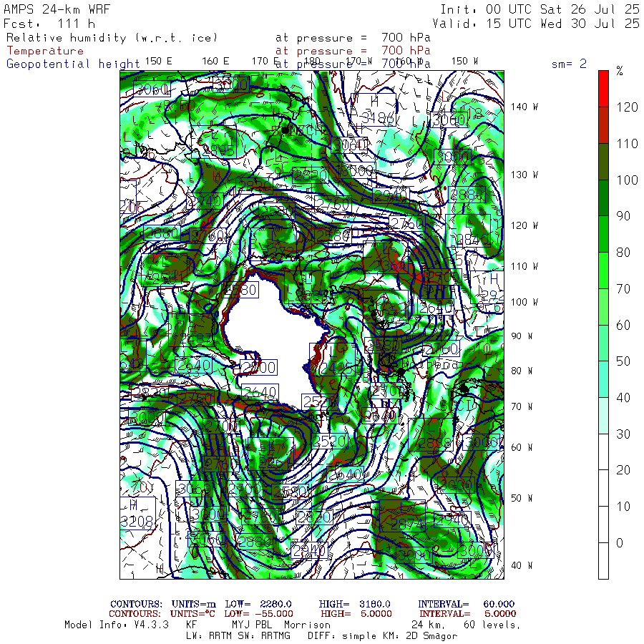Image resolution: width=644 pixels, height=644 pixels.
Task: Click the blue "INTERVAL= 60.000" value
Action: (x=466, y=604)
